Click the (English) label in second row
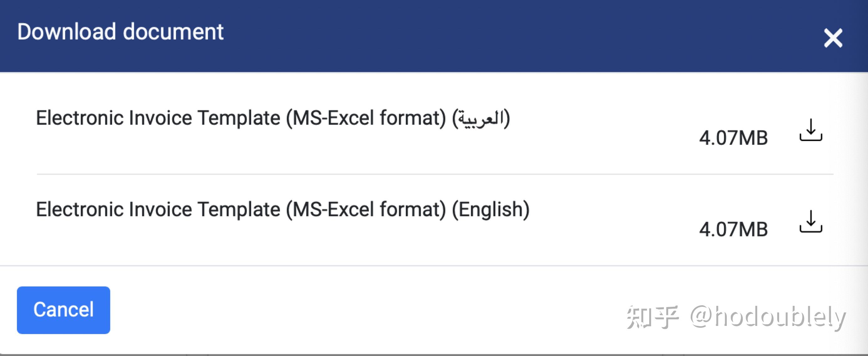 491,209
